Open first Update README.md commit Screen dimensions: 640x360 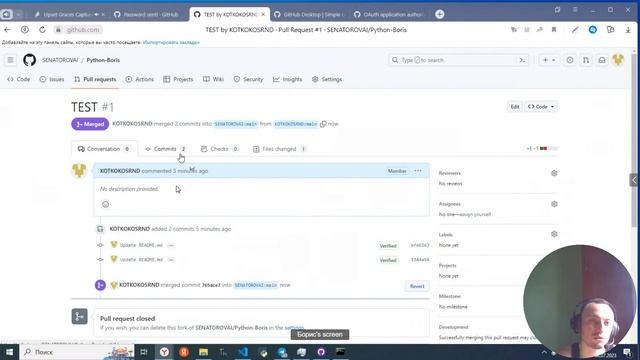tap(141, 245)
